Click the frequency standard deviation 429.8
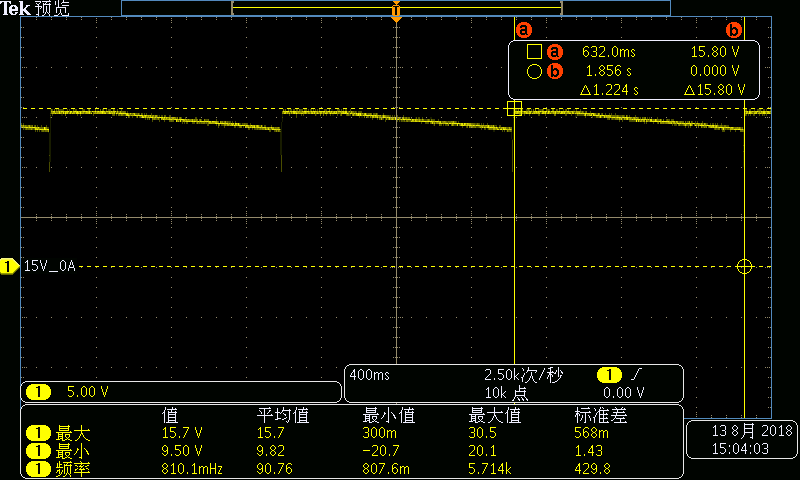800x480 pixels. [x=592, y=469]
